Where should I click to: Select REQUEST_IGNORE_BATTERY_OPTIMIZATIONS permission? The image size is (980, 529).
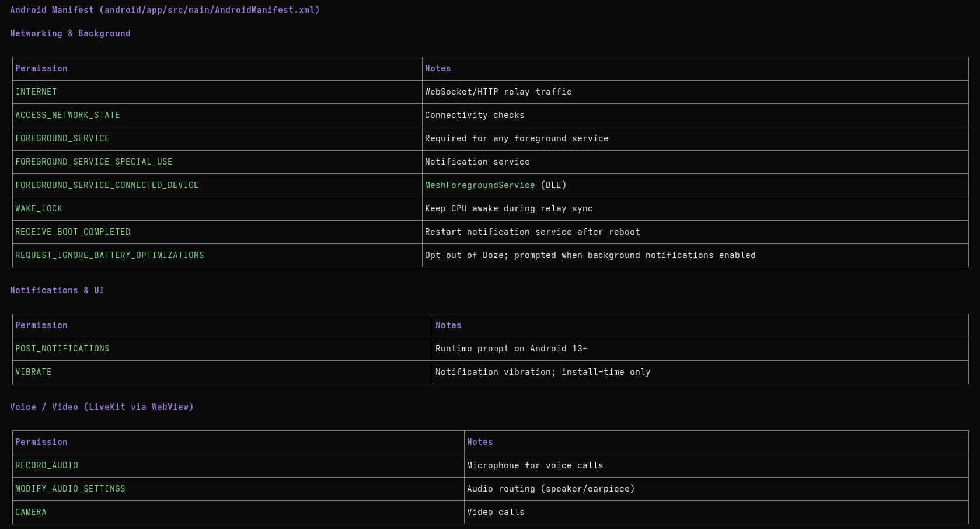click(x=110, y=255)
